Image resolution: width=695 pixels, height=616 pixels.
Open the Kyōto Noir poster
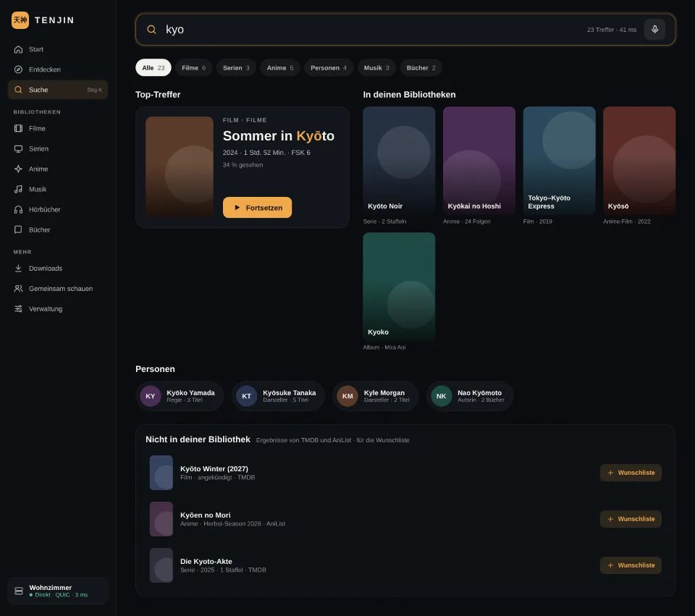pyautogui.click(x=399, y=161)
